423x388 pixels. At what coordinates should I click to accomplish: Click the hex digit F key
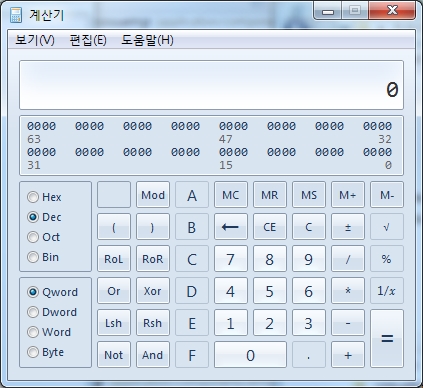(x=192, y=355)
